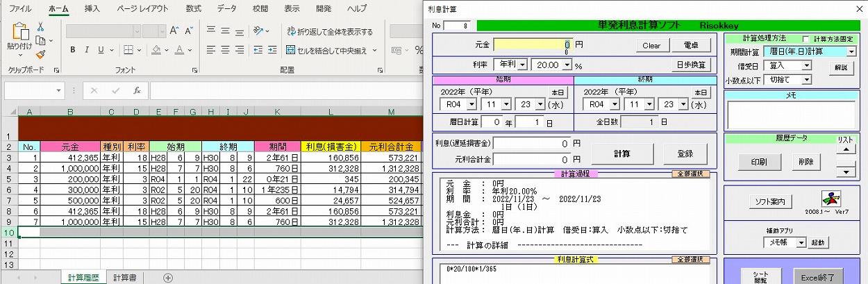Click the Font Color letter A icon

pyautogui.click(x=180, y=50)
